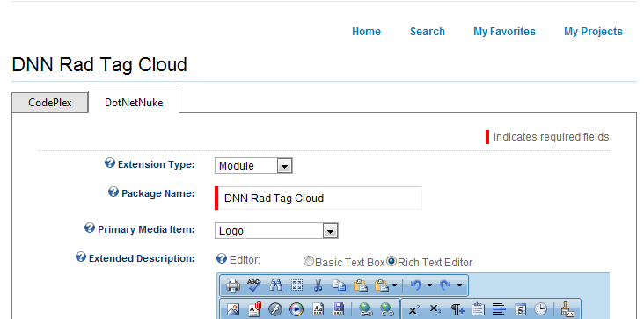Image resolution: width=644 pixels, height=319 pixels.
Task: Open Find and Replace binoculars tool
Action: 275,285
